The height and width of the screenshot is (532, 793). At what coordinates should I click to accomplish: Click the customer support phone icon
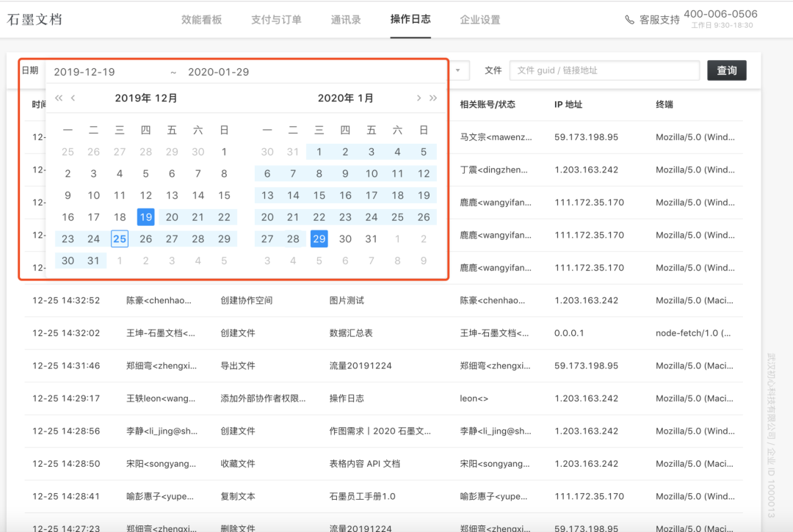[629, 20]
